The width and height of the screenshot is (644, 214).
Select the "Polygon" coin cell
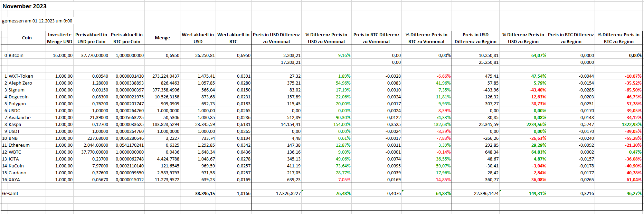pos(17,104)
